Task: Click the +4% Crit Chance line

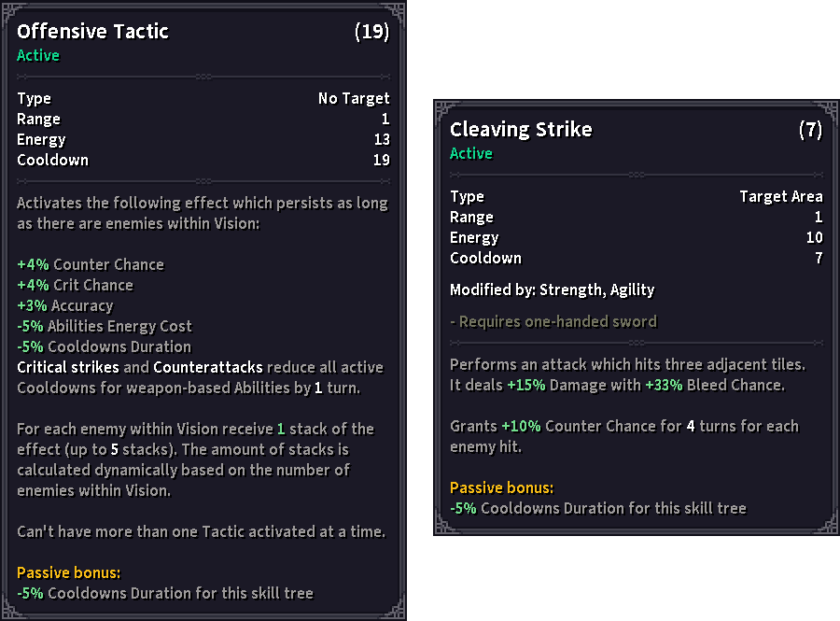Action: coord(75,286)
